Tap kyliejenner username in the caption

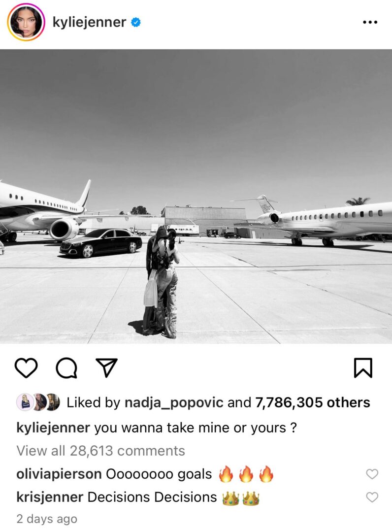tap(53, 428)
